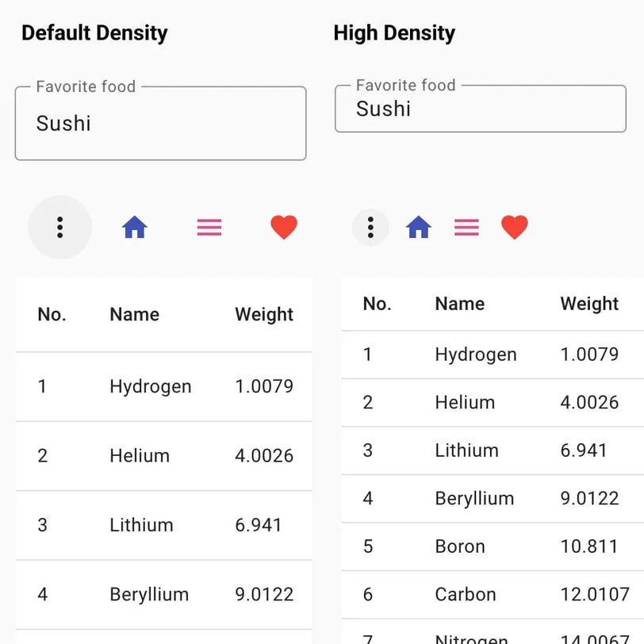Tap the red heart icon in Default Density

click(284, 227)
